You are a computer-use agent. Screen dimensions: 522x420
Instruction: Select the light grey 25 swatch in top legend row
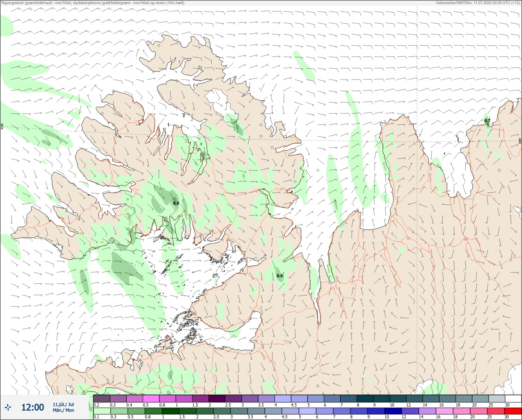click(x=497, y=399)
